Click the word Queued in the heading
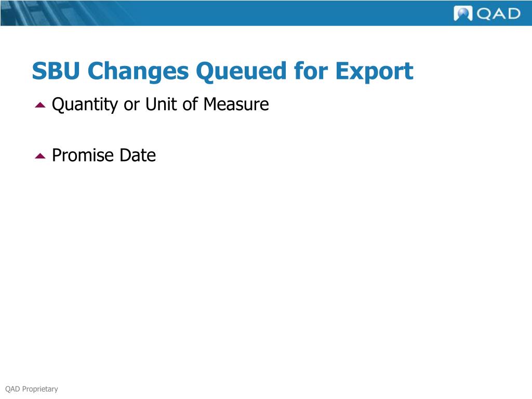Screen dimensions: 532x399 pyautogui.click(x=241, y=71)
